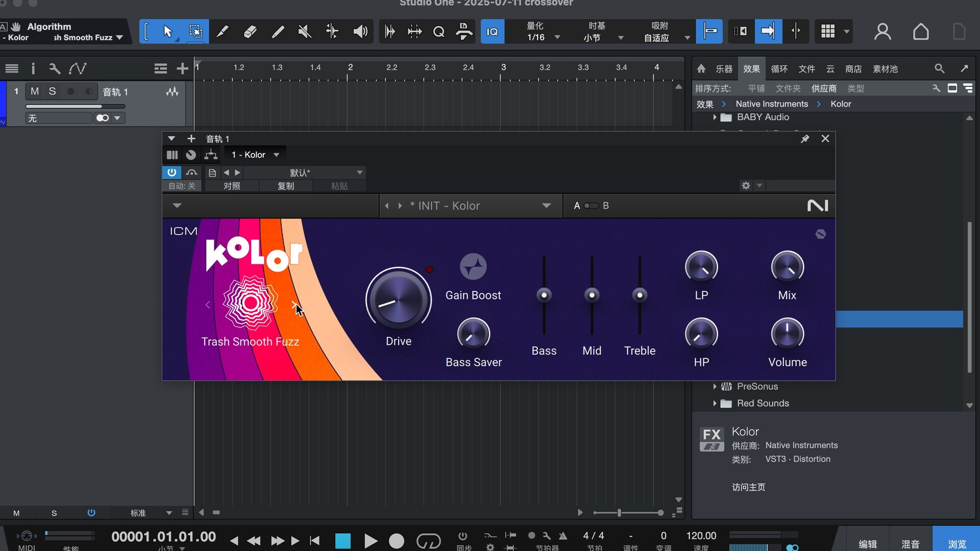Toggle the Kolor plugin power button

(x=171, y=172)
